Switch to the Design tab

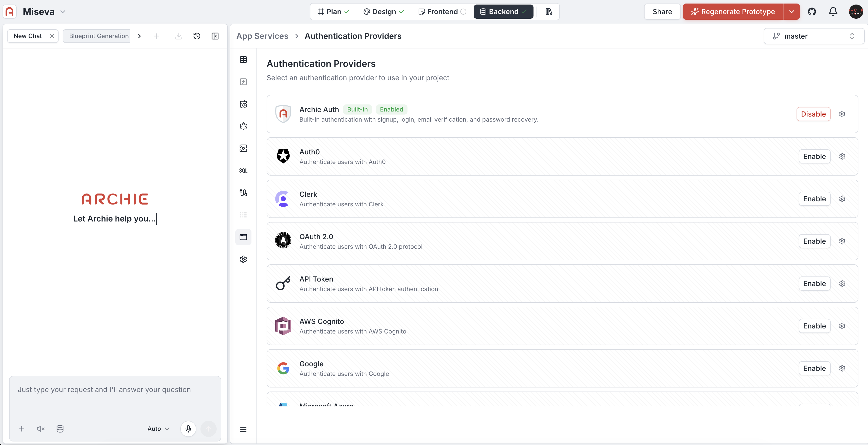384,11
